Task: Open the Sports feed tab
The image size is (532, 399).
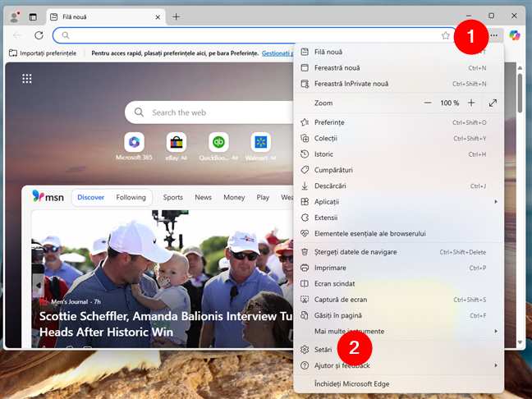Action: pos(172,198)
